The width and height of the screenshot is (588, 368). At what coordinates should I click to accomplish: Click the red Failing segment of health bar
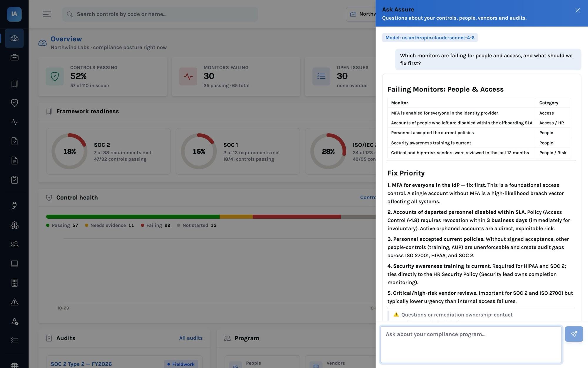coord(297,217)
